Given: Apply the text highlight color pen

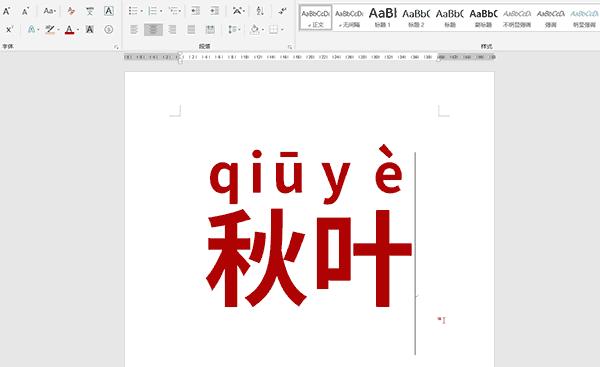Looking at the screenshot, I should 50,29.
